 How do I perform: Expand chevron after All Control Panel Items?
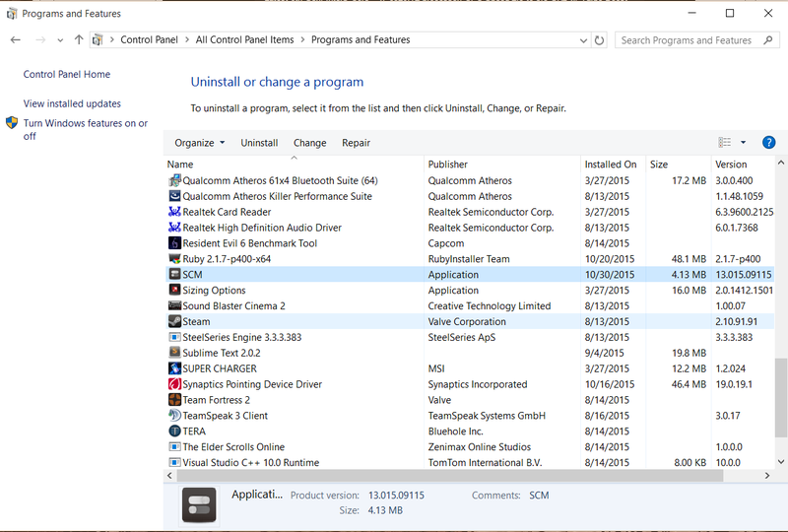302,39
